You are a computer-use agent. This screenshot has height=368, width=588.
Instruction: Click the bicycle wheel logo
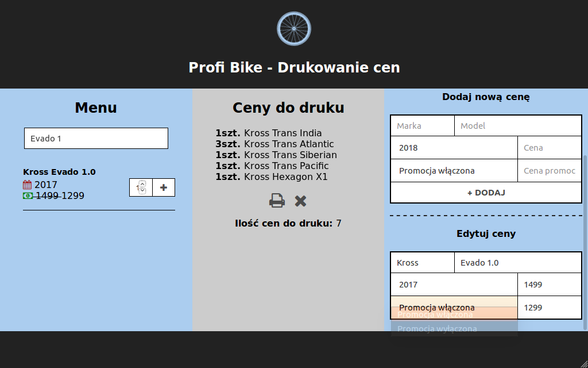click(294, 29)
